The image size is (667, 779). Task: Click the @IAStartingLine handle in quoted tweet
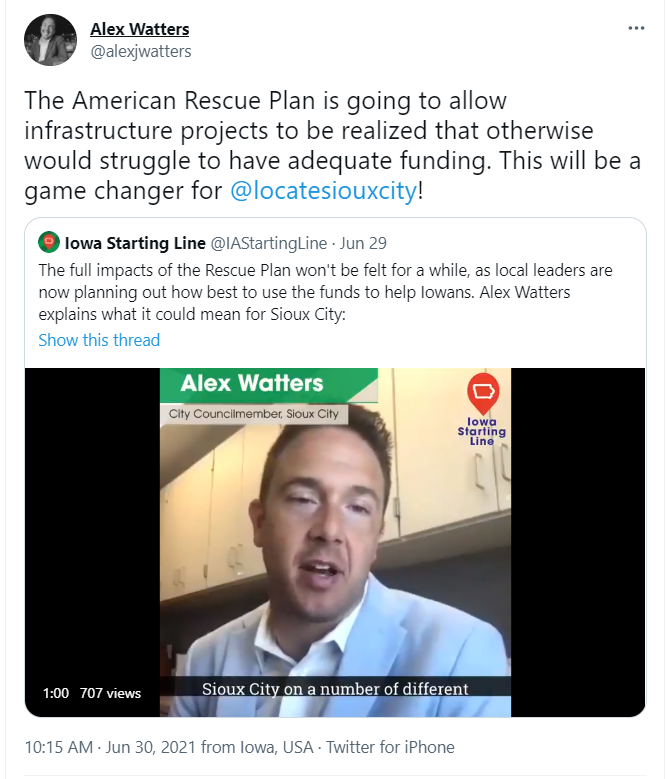(x=269, y=243)
